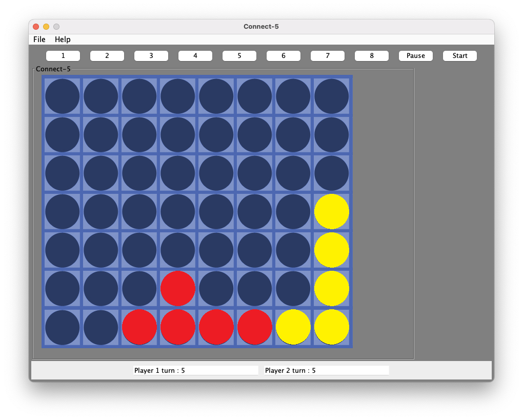Pause the current game

pyautogui.click(x=415, y=55)
